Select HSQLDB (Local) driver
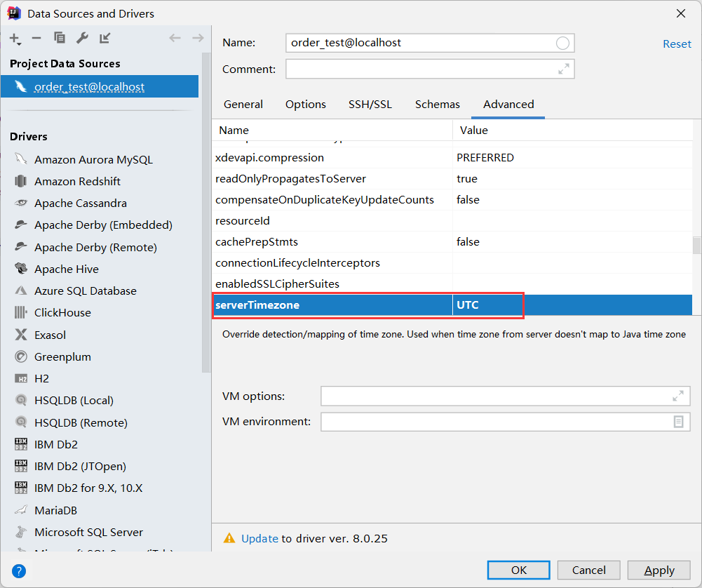The height and width of the screenshot is (588, 702). coord(74,401)
